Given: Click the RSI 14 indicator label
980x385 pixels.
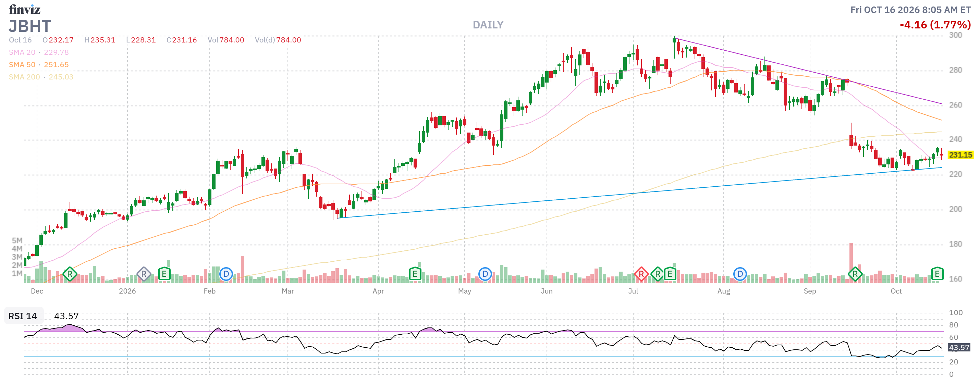Looking at the screenshot, I should 23,316.
